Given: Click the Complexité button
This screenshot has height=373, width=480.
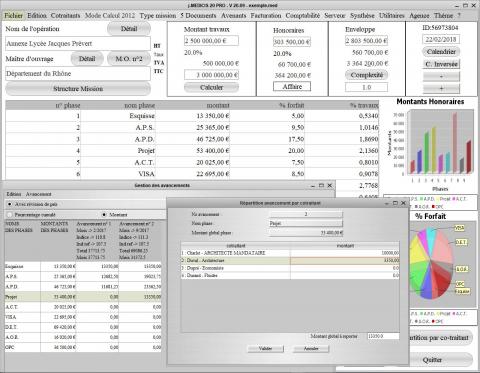Looking at the screenshot, I should click(366, 75).
